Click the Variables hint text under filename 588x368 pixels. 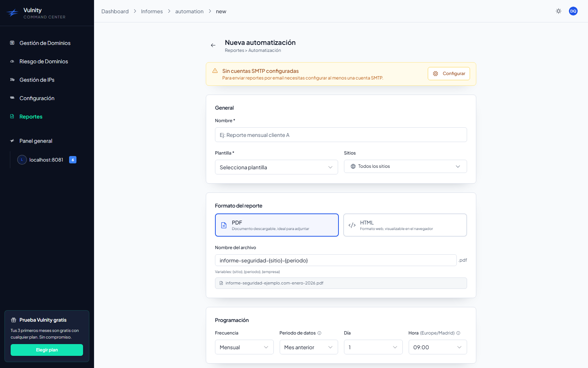pos(247,272)
